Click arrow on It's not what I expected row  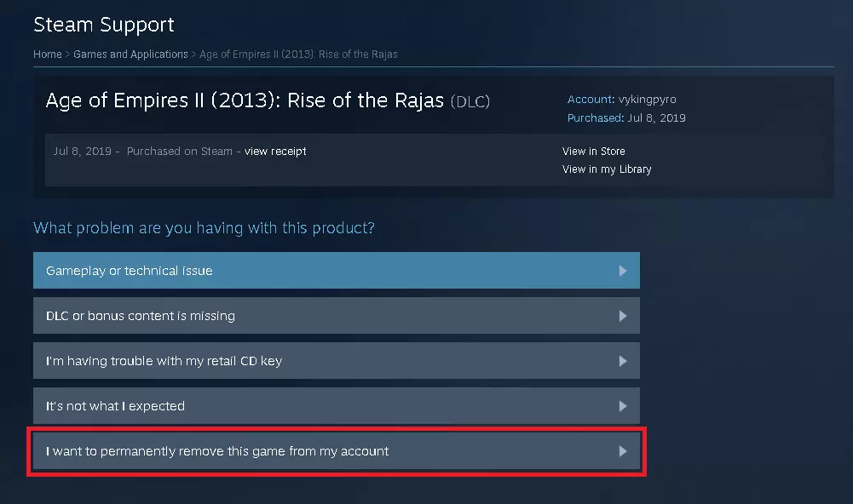tap(623, 406)
